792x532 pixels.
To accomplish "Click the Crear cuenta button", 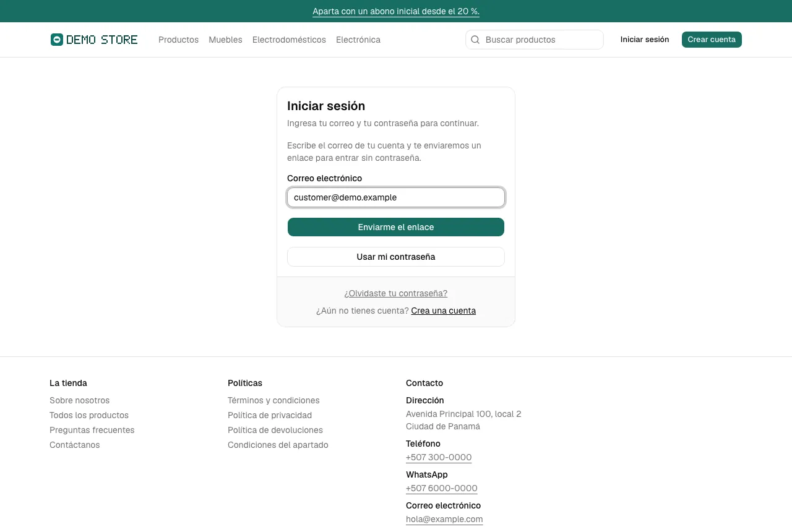I will (712, 40).
